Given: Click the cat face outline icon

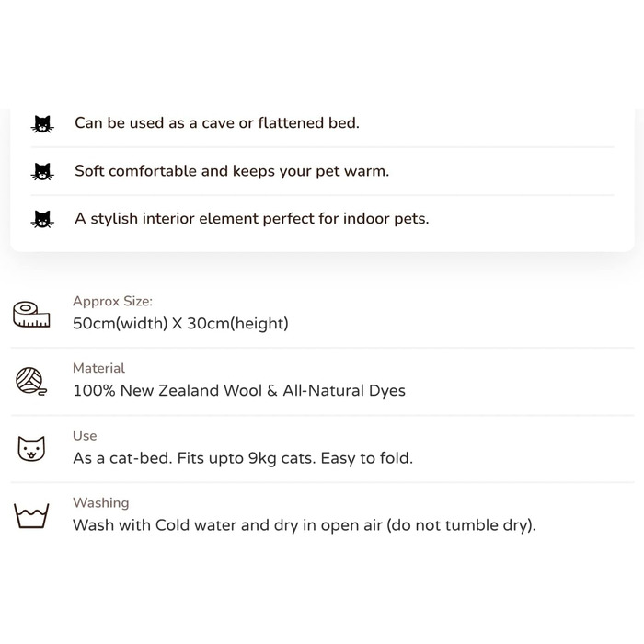Looking at the screenshot, I should click(x=31, y=449).
